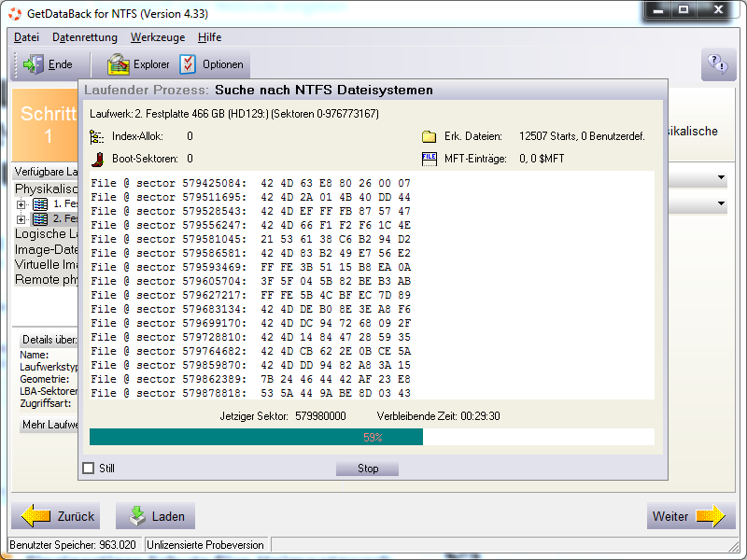
Task: Click the Benutzter Speicher status bar entry
Action: click(x=73, y=545)
